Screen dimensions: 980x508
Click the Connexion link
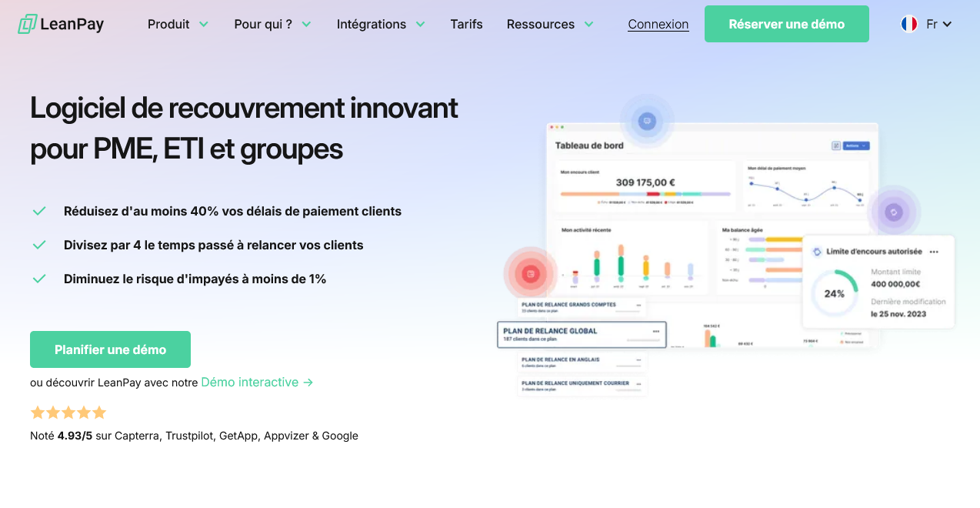pos(658,24)
